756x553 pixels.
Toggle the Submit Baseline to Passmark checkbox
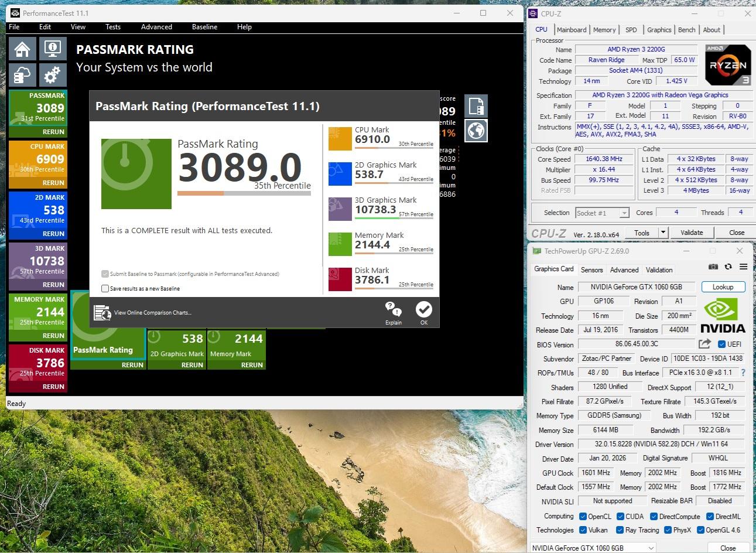pos(105,274)
